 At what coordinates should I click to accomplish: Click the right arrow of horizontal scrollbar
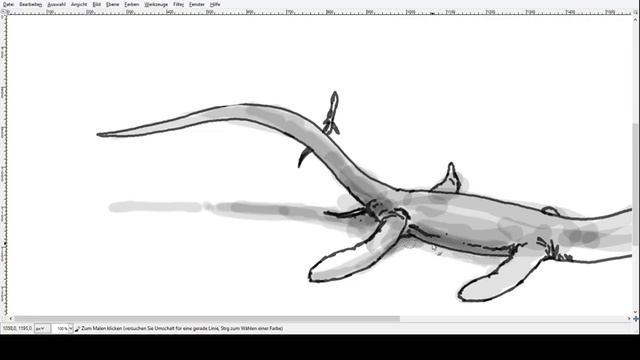click(629, 318)
